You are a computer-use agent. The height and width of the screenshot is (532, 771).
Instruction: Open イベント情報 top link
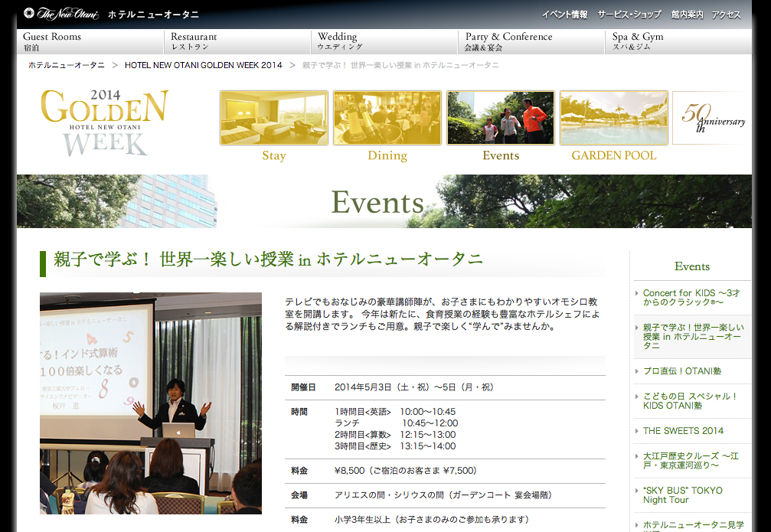[x=564, y=15]
